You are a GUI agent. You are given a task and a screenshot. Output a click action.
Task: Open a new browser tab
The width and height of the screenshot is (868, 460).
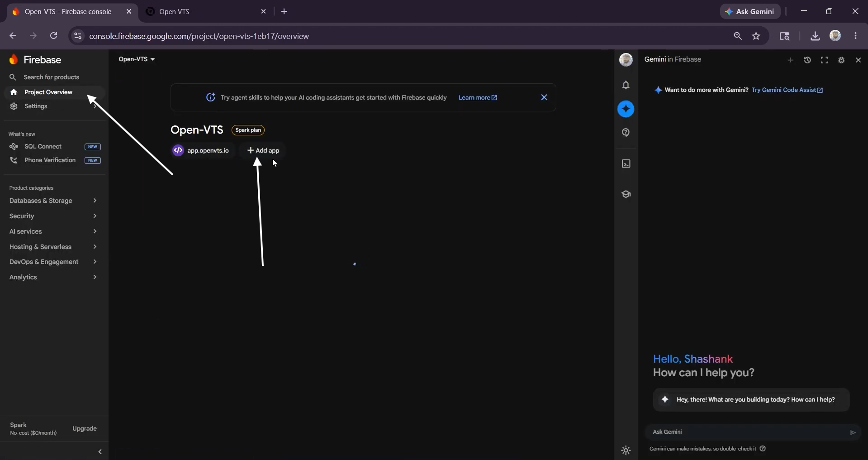pyautogui.click(x=284, y=12)
